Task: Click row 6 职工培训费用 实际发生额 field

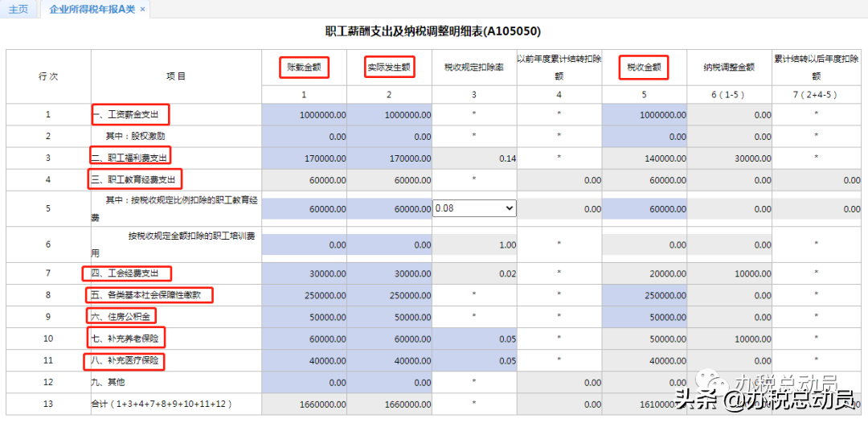Action: pos(390,244)
